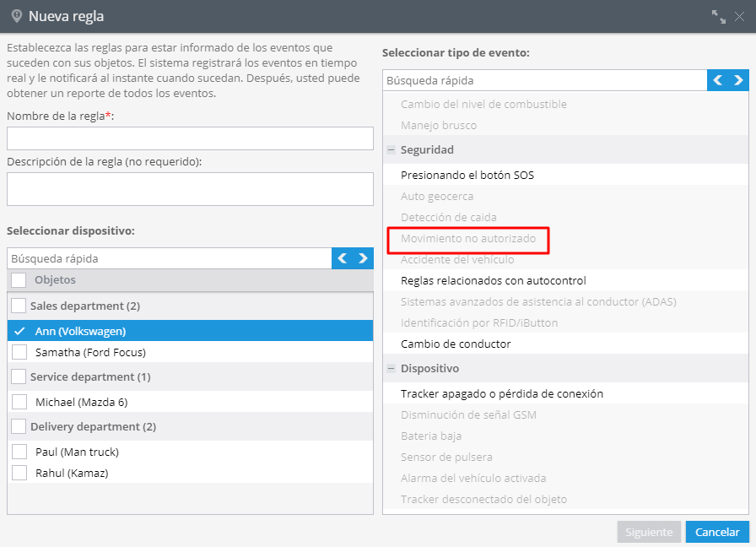The height and width of the screenshot is (547, 756).
Task: Uncheck Ann (Volkswagen) device
Action: pos(19,332)
